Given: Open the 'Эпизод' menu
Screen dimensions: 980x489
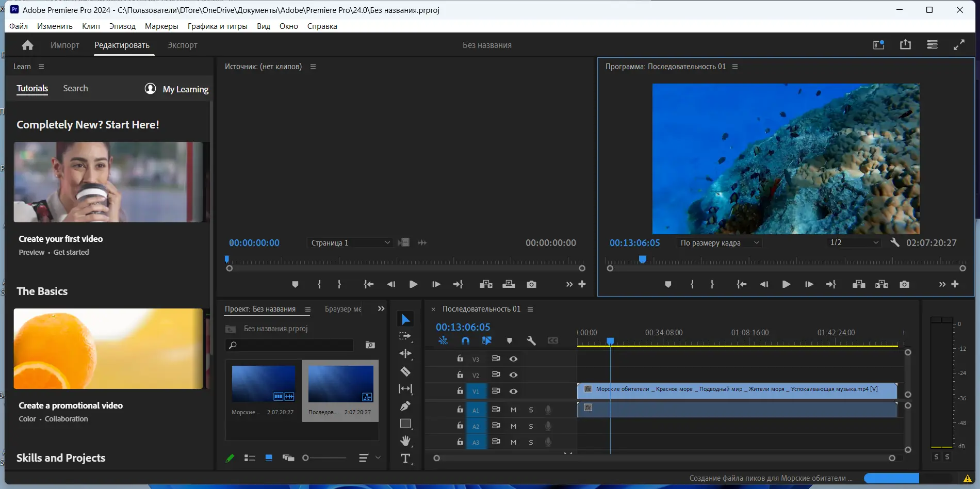Looking at the screenshot, I should 122,26.
